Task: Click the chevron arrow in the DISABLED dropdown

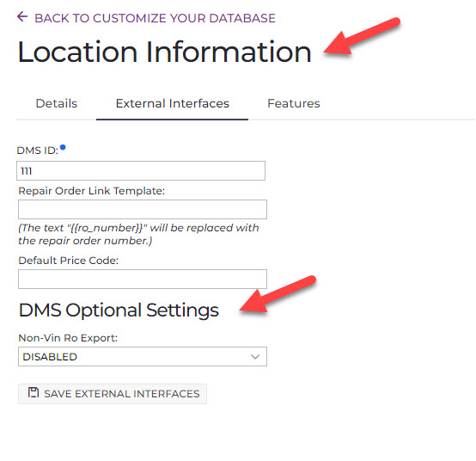Action: pos(255,356)
